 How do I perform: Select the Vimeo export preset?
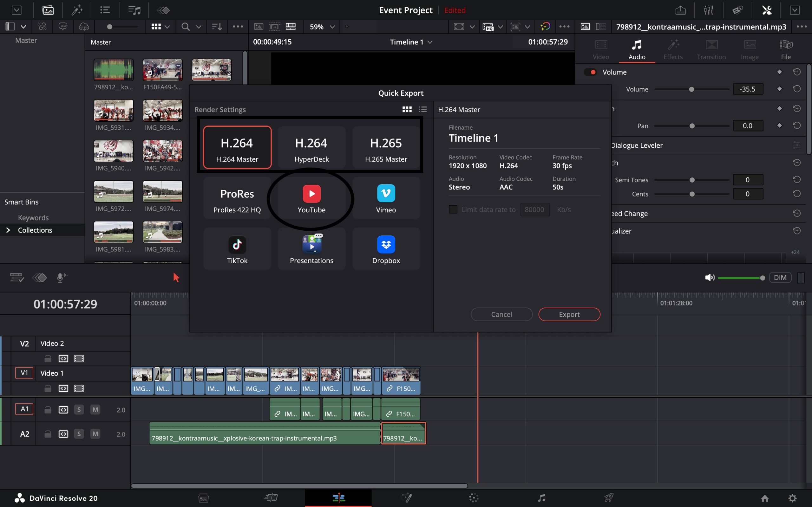pos(386,198)
